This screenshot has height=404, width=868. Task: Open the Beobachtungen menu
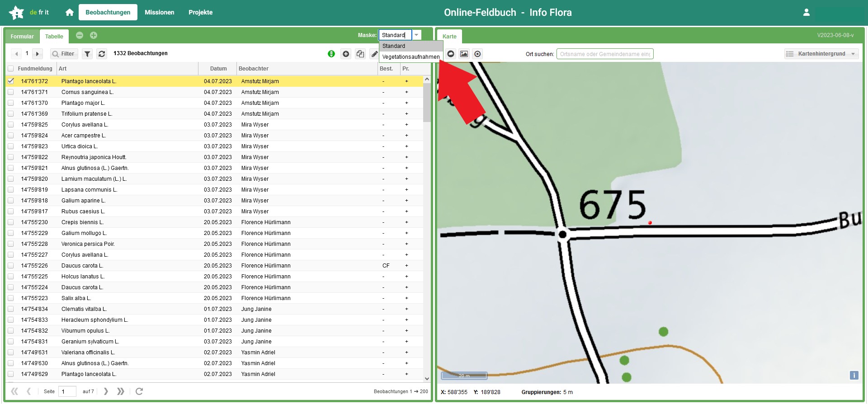pos(108,12)
